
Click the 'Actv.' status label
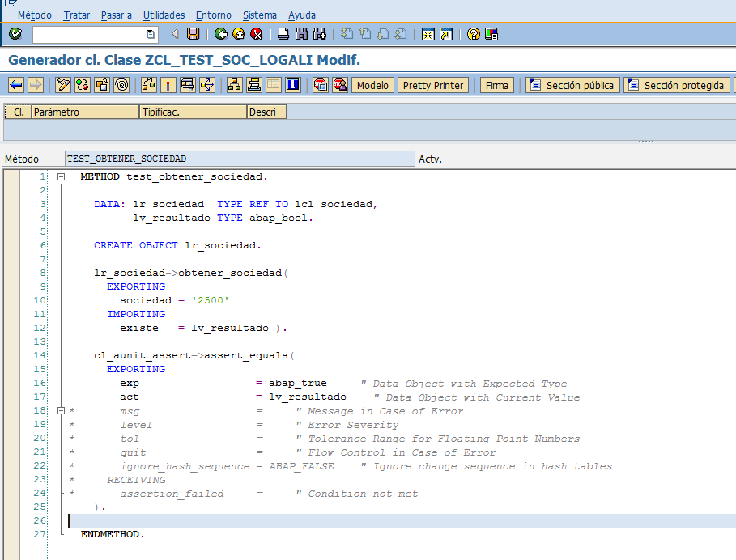(x=431, y=159)
